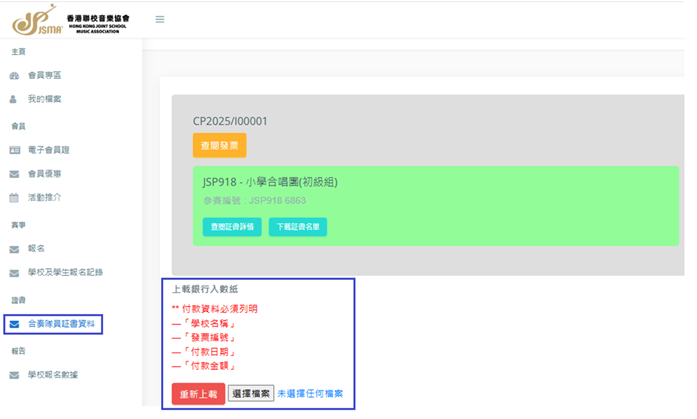697x419 pixels.
Task: Select 學校及學生報名記錄 in sidebar
Action: click(65, 272)
